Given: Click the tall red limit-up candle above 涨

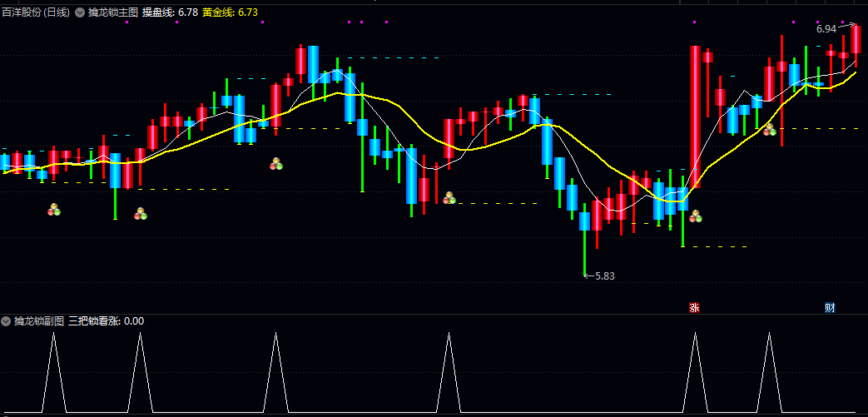Looking at the screenshot, I should coord(695,117).
